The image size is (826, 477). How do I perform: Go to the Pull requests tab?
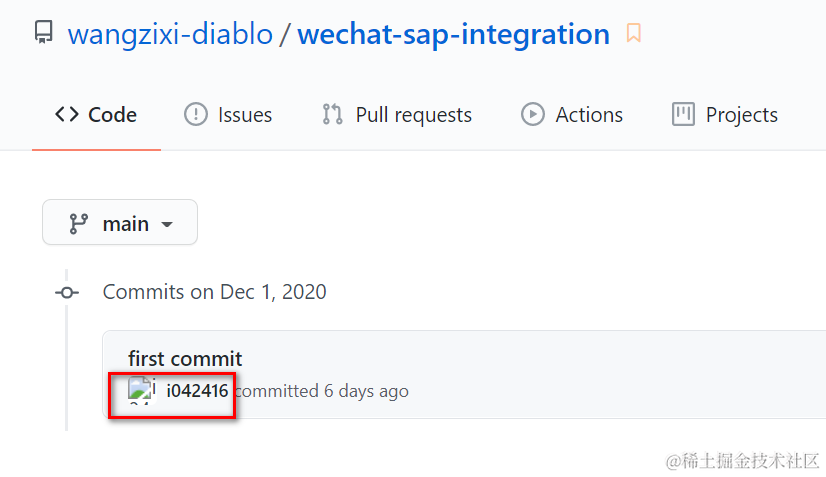pos(413,115)
